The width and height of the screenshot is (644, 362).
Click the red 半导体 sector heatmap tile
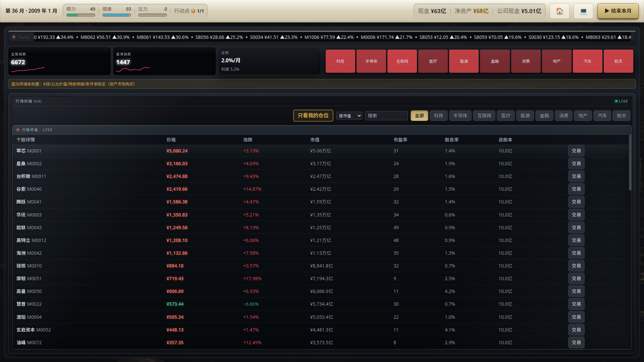pos(371,61)
